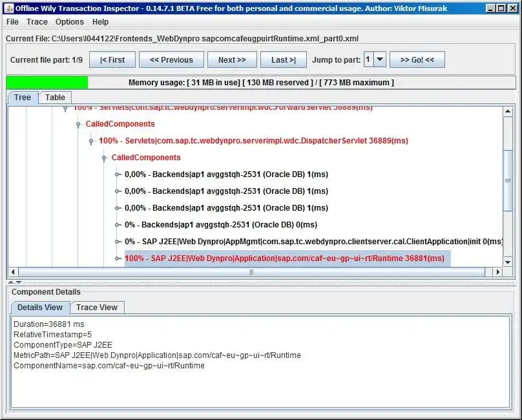522x420 pixels.
Task: Minimize the Transaction Inspector window
Action: [490, 8]
